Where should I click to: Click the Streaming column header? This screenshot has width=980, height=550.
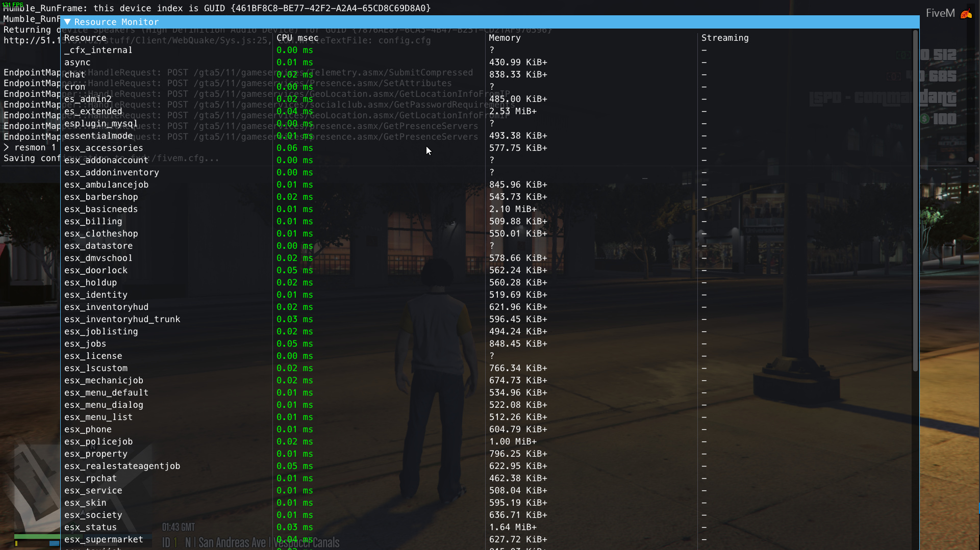coord(725,38)
